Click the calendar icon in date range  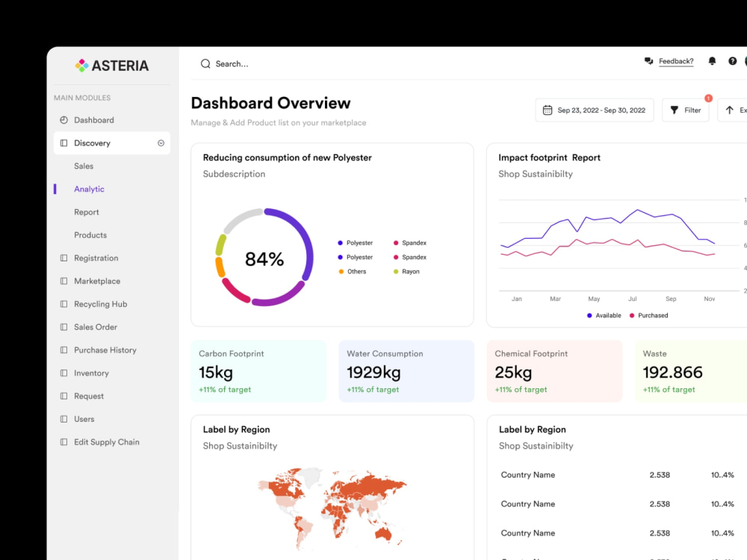coord(548,110)
